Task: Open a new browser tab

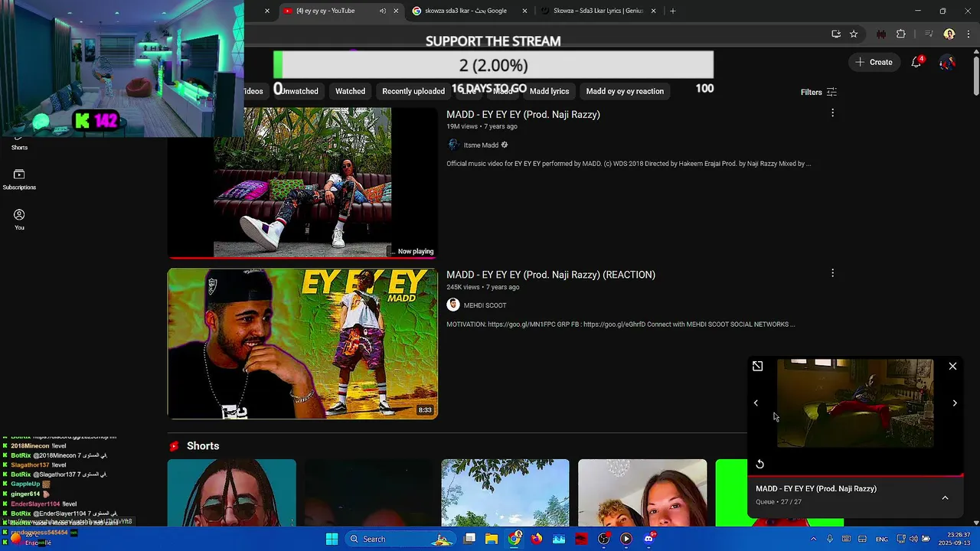Action: pyautogui.click(x=673, y=11)
